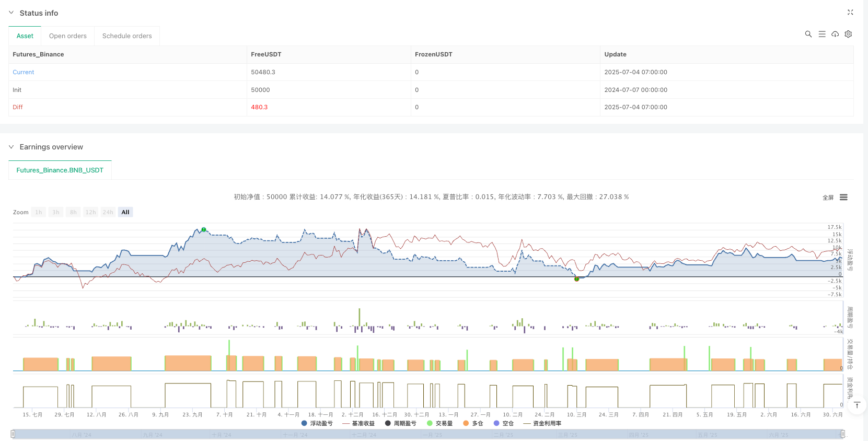Click the cloud download icon
This screenshot has width=868, height=441.
coord(835,34)
